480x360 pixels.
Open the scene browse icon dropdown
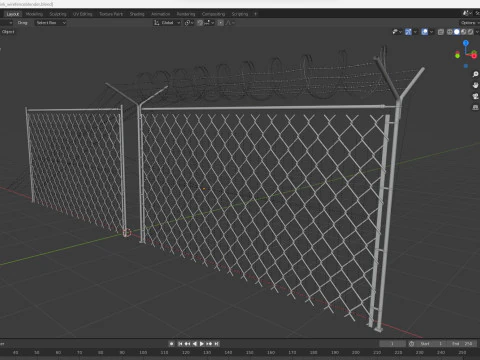(x=468, y=13)
